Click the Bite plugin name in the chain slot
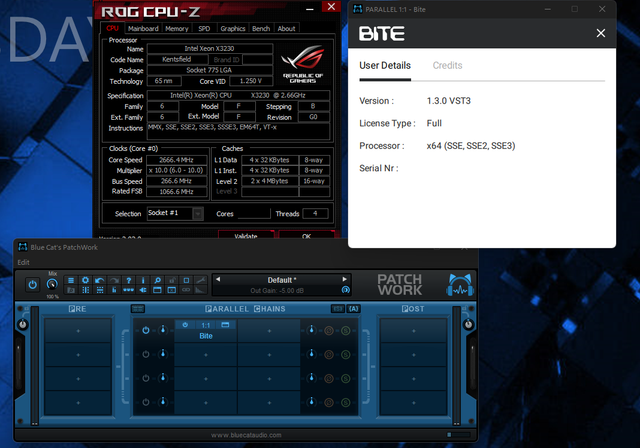 coord(206,336)
